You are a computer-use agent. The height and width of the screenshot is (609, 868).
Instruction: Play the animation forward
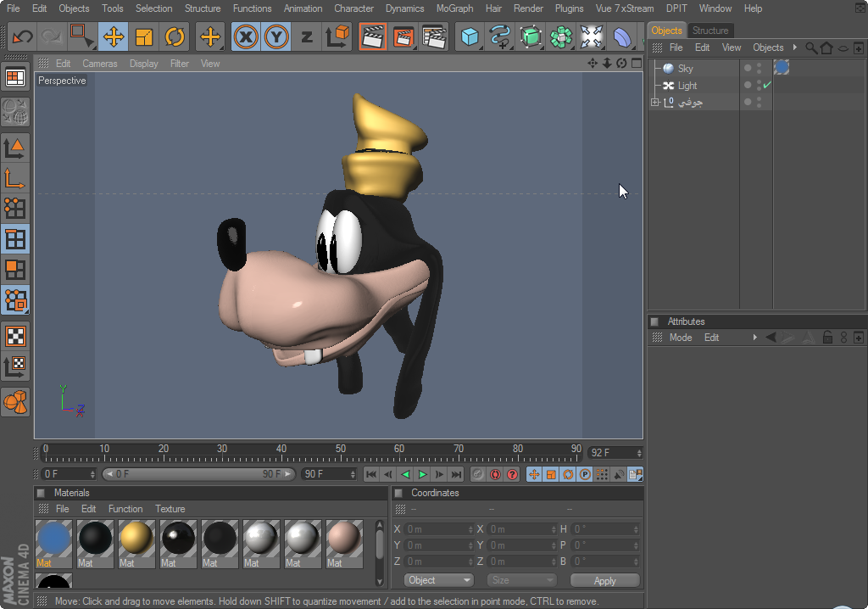tap(422, 474)
